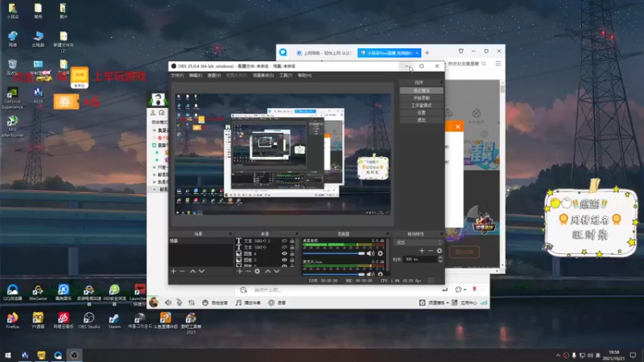Add a transition with the plus icon

click(x=422, y=251)
